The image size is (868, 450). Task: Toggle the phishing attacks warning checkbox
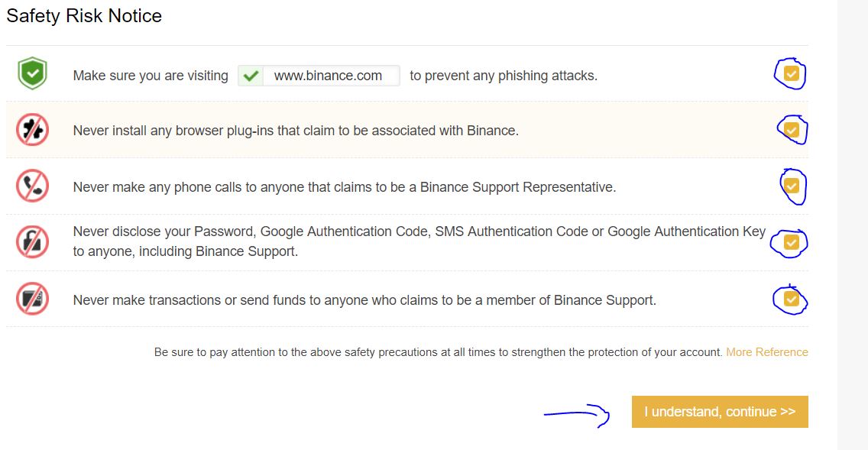791,73
